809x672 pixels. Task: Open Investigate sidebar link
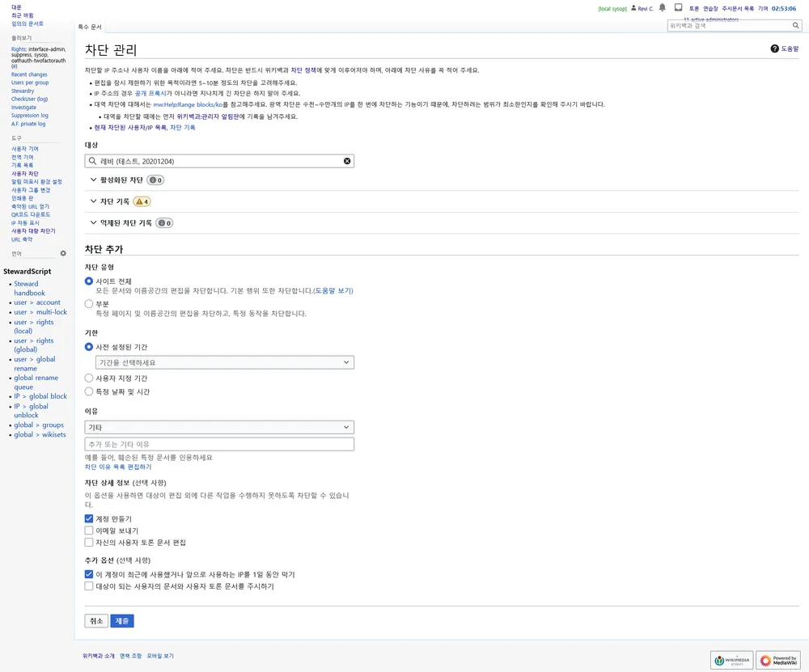click(23, 108)
